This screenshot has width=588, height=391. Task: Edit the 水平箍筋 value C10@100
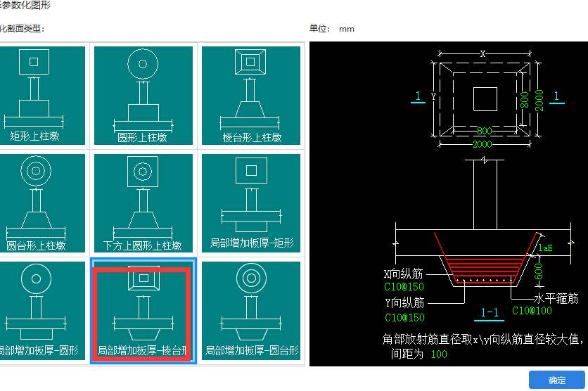(x=532, y=311)
